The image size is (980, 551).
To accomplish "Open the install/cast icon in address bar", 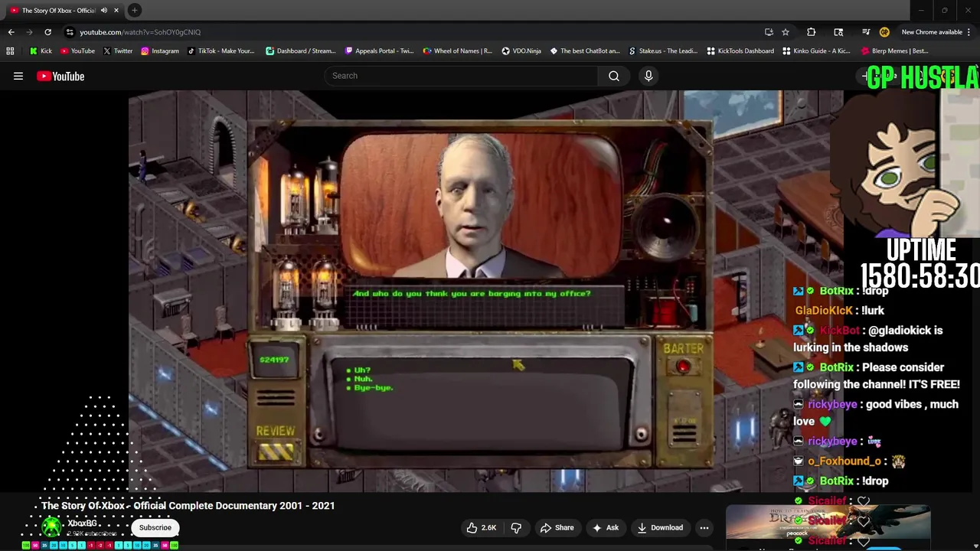I will pyautogui.click(x=769, y=32).
